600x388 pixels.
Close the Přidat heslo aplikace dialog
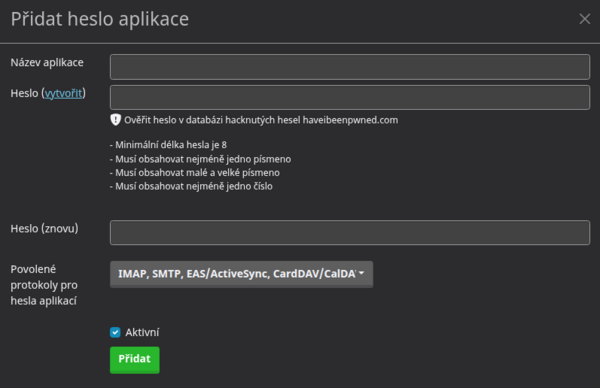pos(584,19)
